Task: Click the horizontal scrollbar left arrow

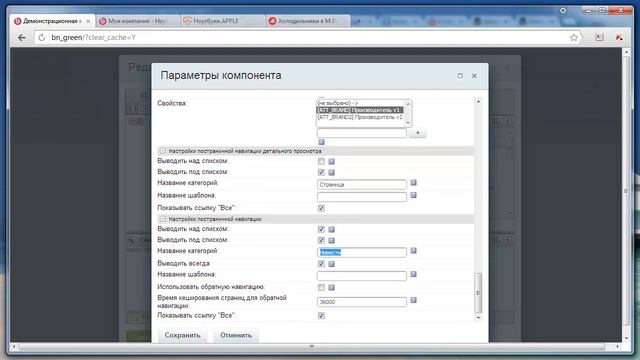Action: [14, 347]
